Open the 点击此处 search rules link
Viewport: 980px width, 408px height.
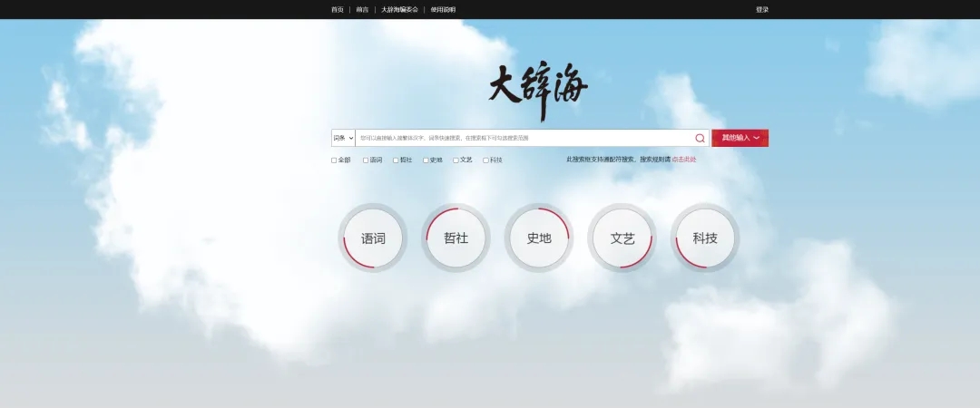[684, 160]
